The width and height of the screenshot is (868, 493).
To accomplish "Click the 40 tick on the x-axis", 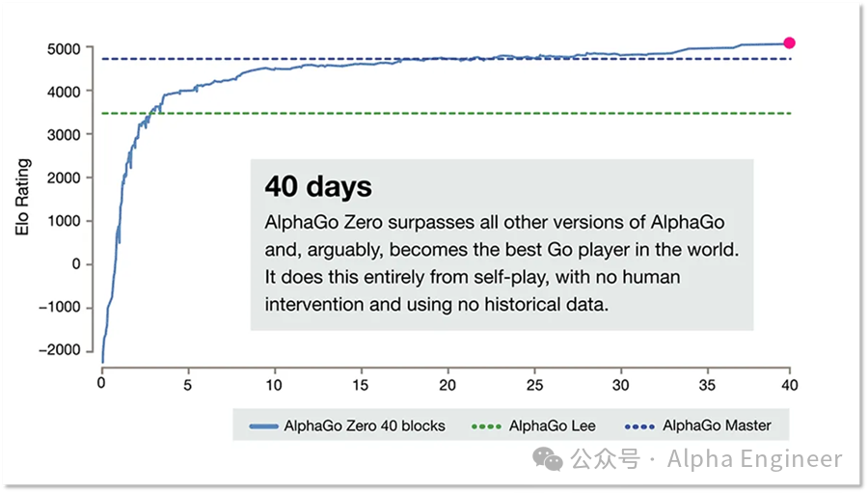I will (x=789, y=385).
